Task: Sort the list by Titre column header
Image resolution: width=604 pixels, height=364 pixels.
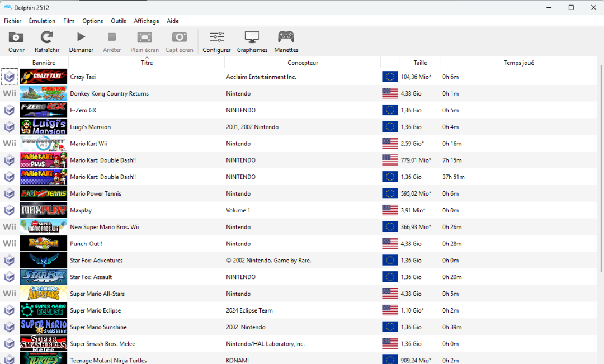Action: [147, 63]
